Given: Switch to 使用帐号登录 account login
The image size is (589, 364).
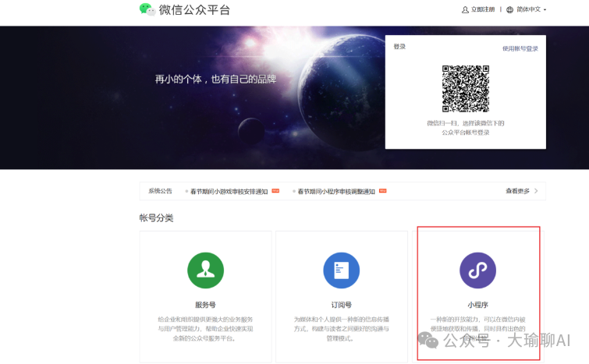Looking at the screenshot, I should [x=520, y=48].
